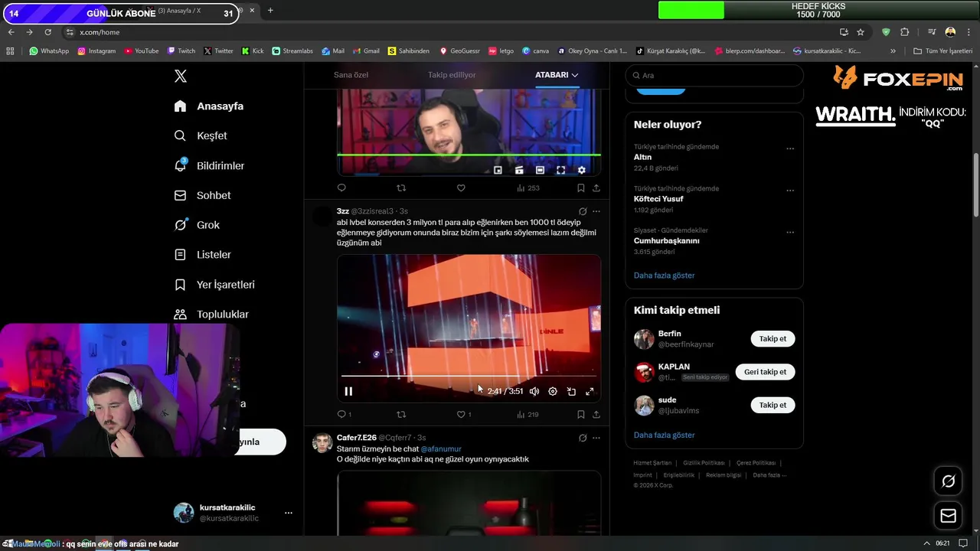Open Bildirimler notifications
This screenshot has width=980, height=551.
209,165
